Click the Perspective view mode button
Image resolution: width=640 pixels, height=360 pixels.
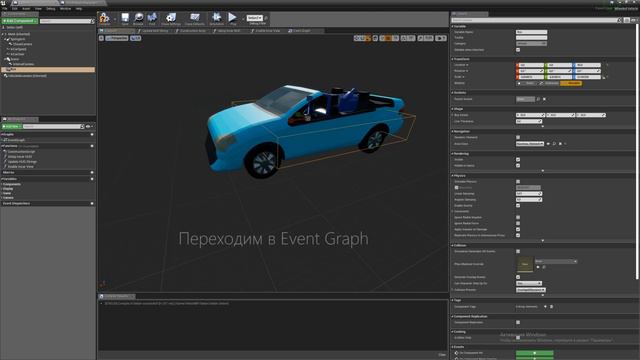click(x=117, y=38)
